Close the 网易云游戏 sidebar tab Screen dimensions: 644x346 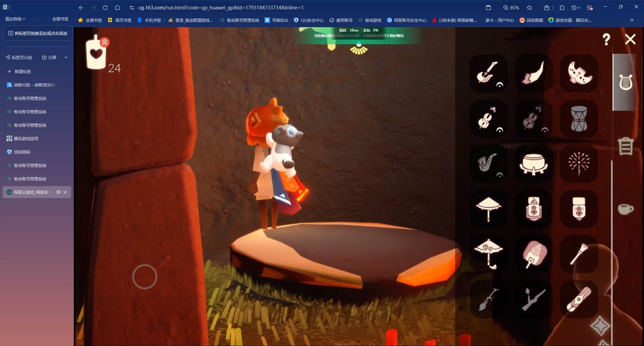pos(65,192)
